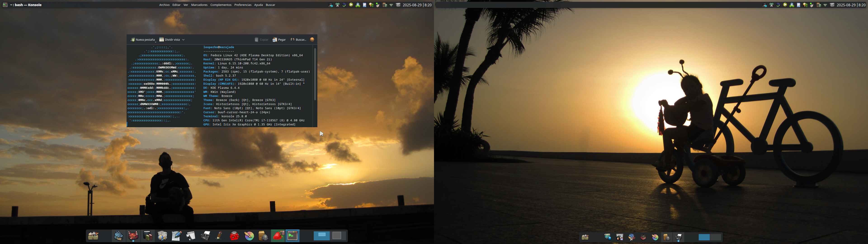Open the round orange Konsole menu button

(312, 40)
